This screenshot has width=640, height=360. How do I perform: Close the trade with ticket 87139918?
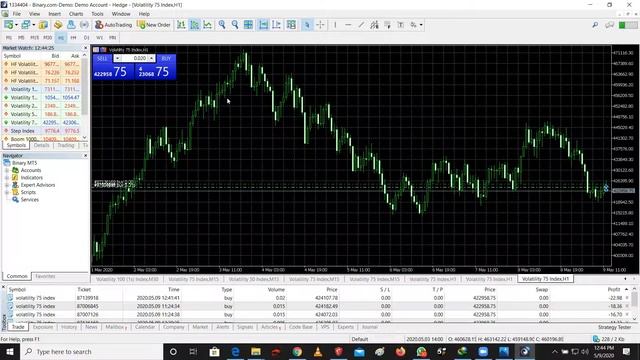click(x=628, y=298)
